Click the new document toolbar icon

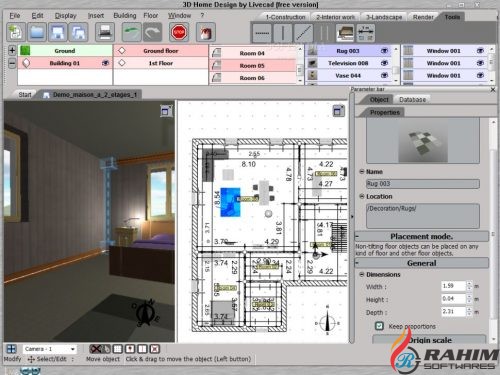[x=16, y=32]
